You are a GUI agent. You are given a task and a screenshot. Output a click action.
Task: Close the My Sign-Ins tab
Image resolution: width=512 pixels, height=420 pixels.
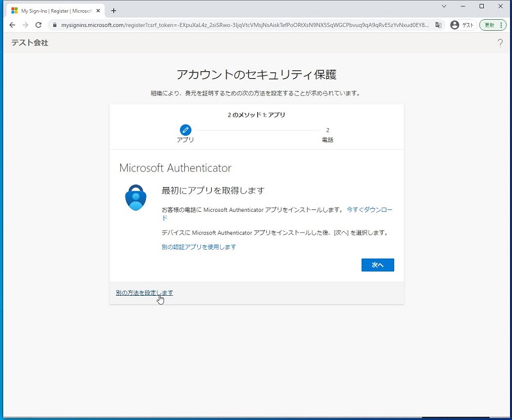[98, 11]
